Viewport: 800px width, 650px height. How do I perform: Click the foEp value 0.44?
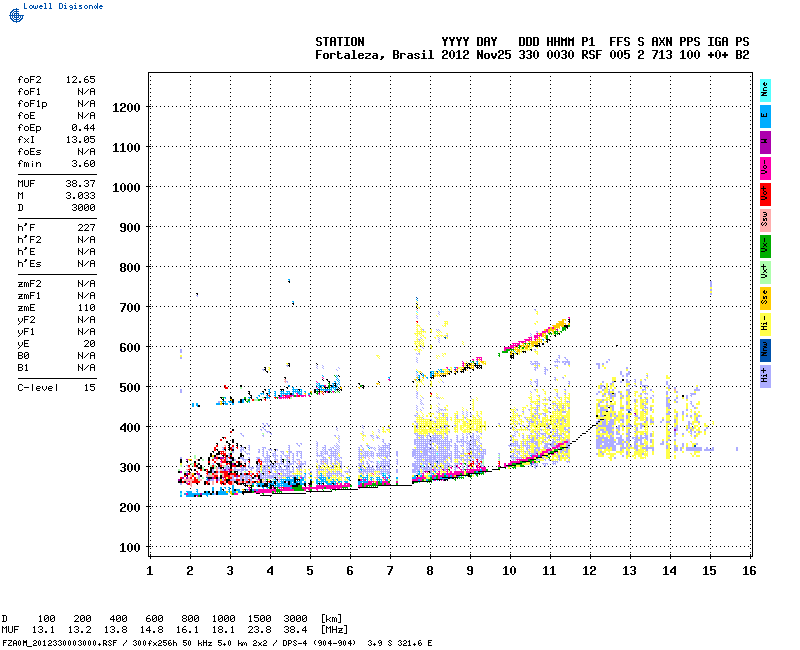coord(84,128)
